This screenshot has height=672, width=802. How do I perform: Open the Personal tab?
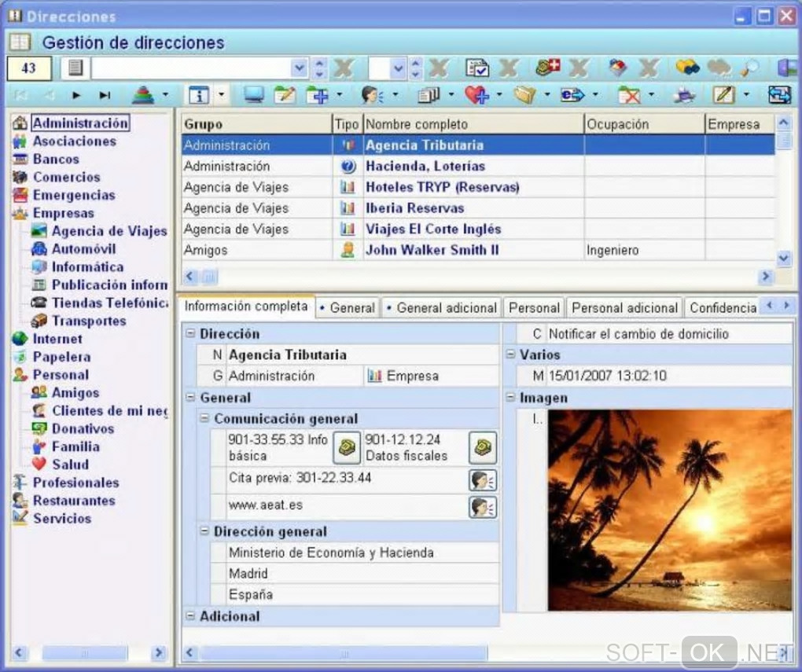(x=534, y=308)
